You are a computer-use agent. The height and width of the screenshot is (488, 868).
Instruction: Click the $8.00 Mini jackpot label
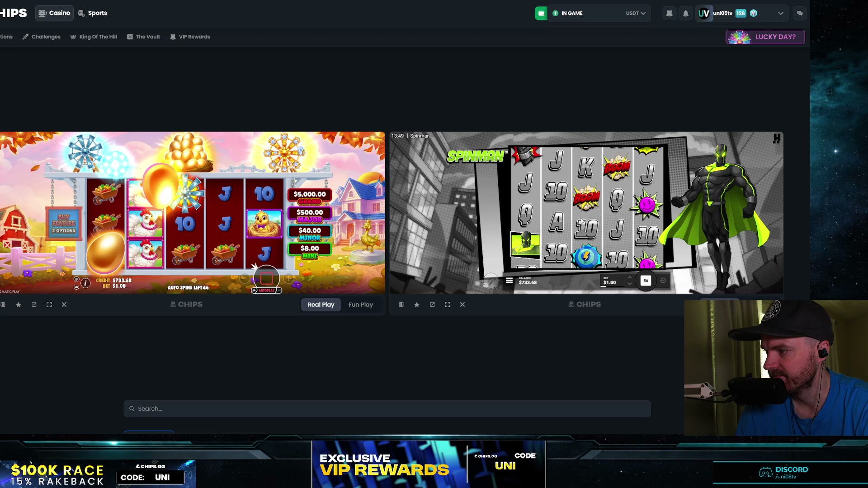[310, 250]
